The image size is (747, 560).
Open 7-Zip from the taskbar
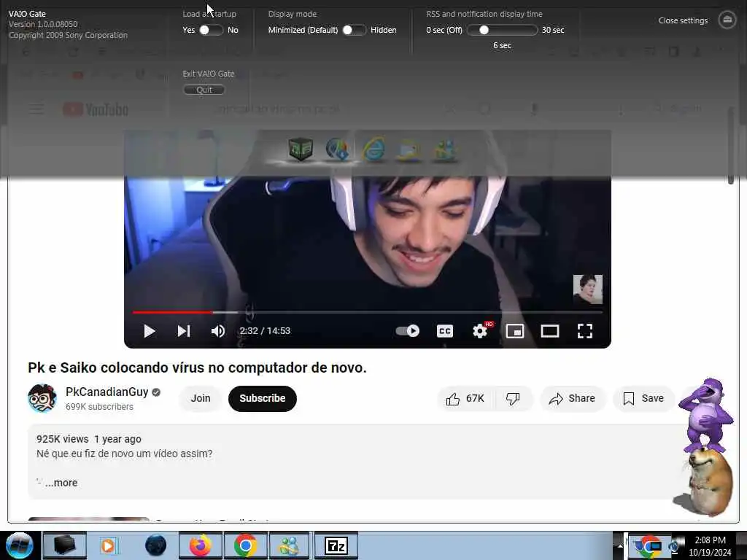point(336,545)
